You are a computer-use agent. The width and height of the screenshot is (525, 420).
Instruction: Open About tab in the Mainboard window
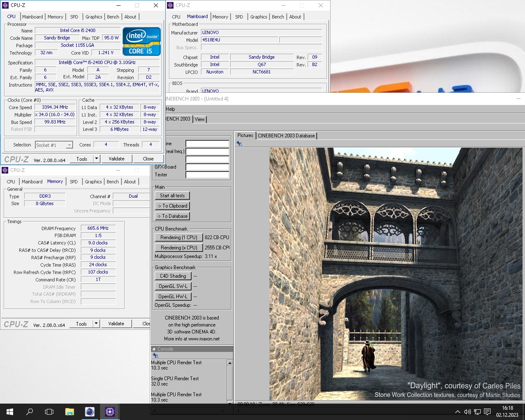pos(295,17)
